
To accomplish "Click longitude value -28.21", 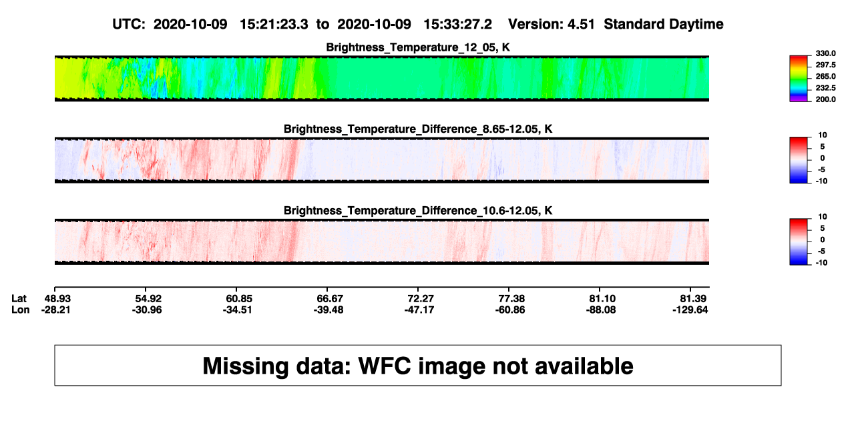I will point(57,310).
